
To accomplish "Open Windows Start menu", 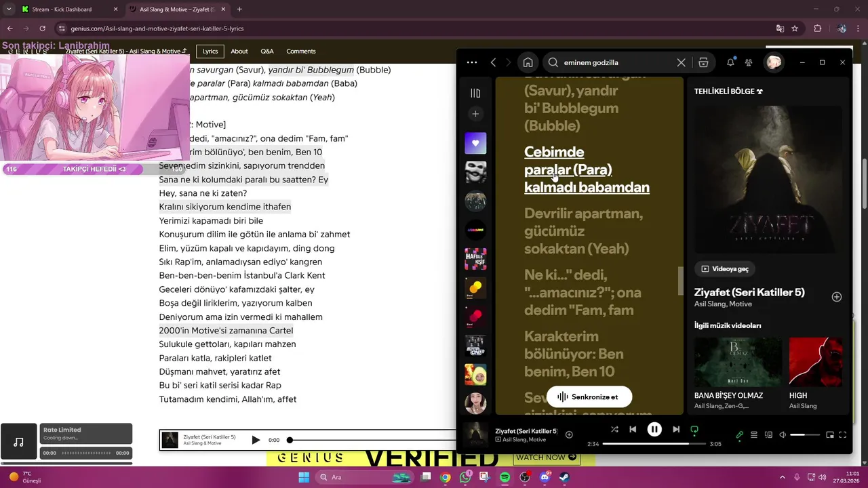I will click(x=303, y=477).
